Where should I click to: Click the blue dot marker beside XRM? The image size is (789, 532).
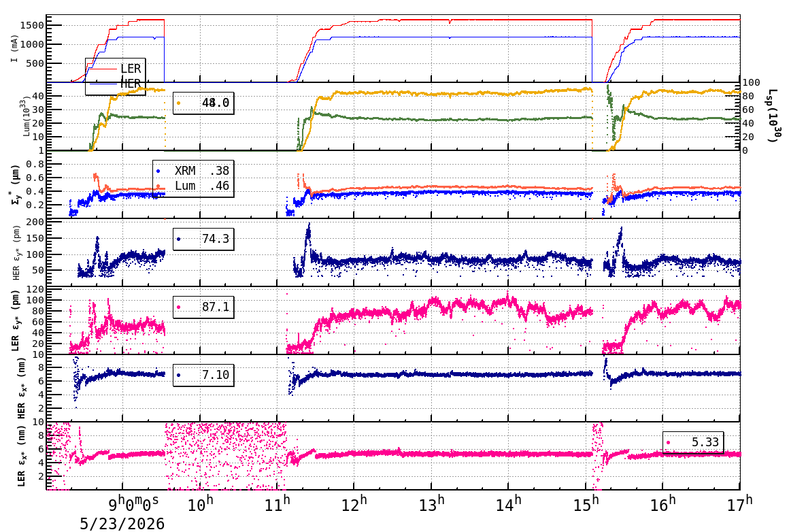click(x=158, y=171)
